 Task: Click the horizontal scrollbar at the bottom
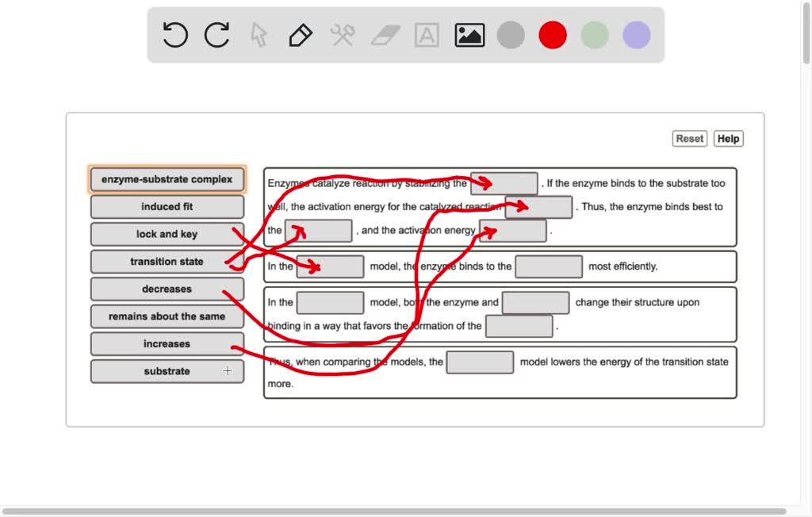[393, 511]
